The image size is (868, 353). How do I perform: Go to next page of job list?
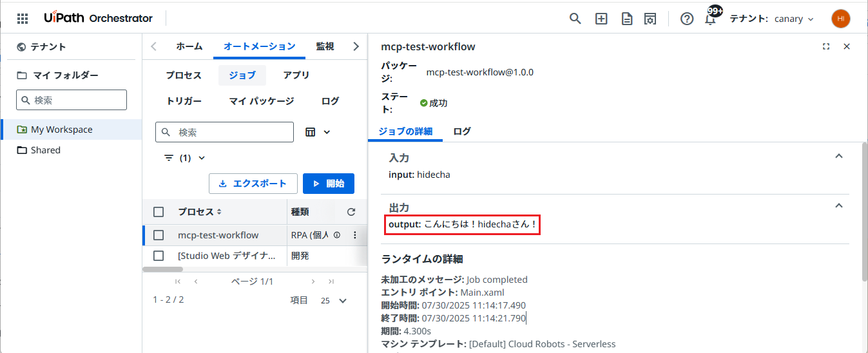coord(313,281)
